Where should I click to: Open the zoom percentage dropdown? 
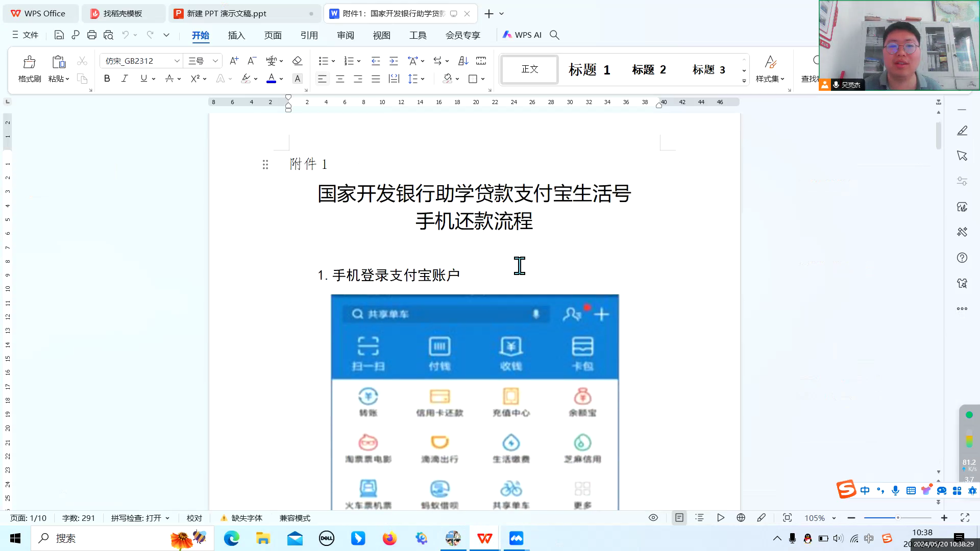coord(834,518)
